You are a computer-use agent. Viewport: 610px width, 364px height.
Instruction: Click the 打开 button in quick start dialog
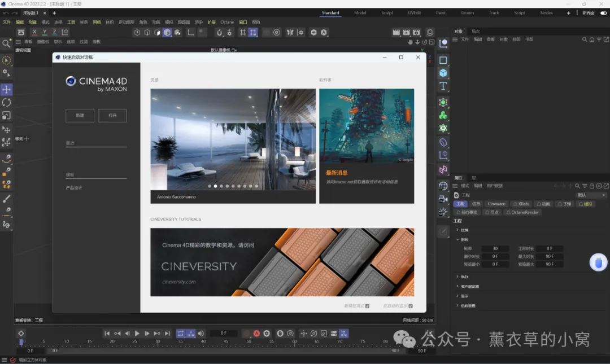[112, 116]
